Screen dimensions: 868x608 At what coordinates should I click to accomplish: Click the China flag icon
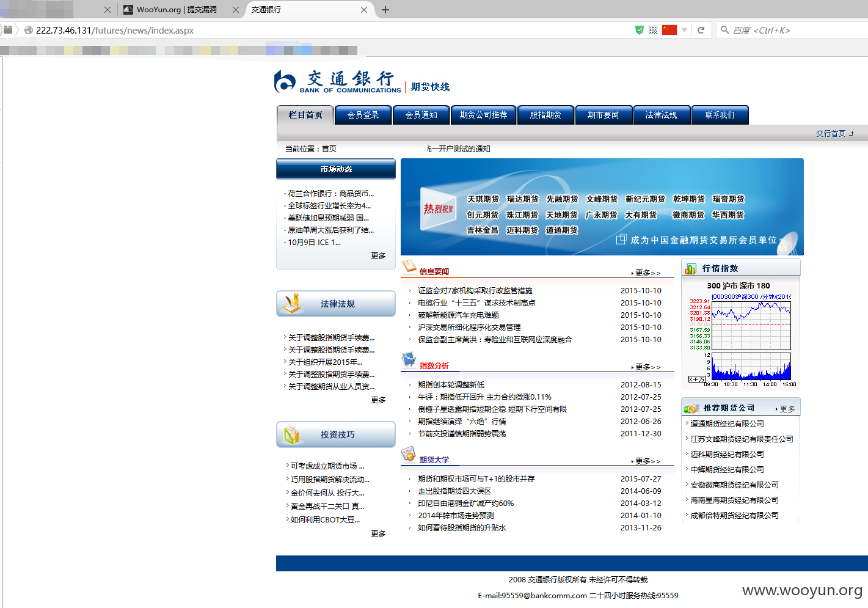[x=669, y=30]
